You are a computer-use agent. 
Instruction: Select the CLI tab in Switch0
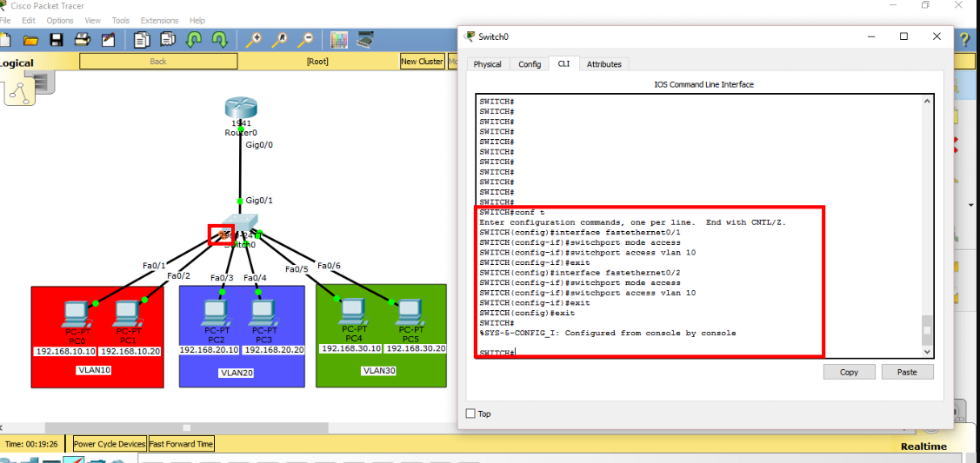tap(563, 63)
